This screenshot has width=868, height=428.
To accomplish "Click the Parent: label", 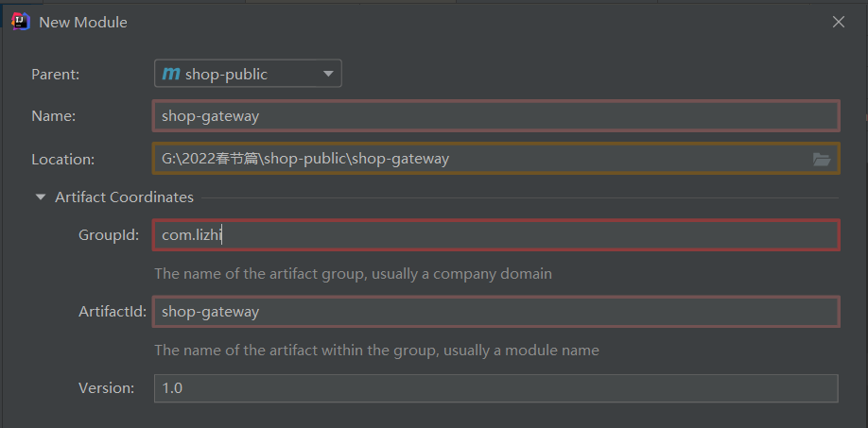I will [x=56, y=75].
